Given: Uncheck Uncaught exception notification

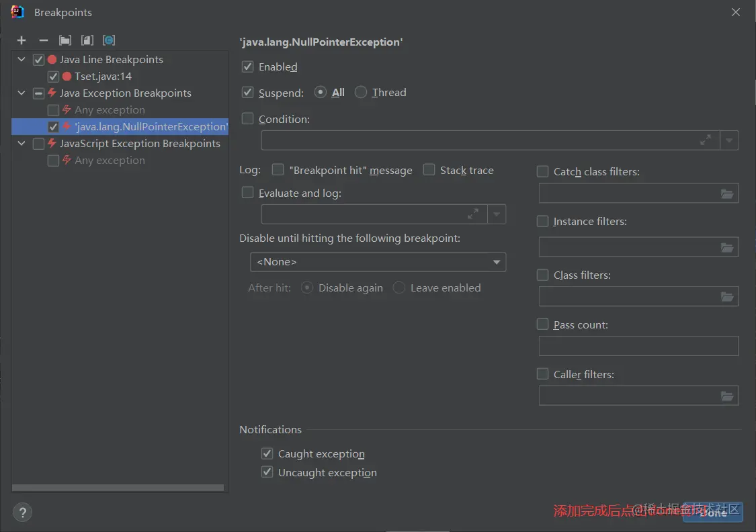Looking at the screenshot, I should tap(267, 472).
